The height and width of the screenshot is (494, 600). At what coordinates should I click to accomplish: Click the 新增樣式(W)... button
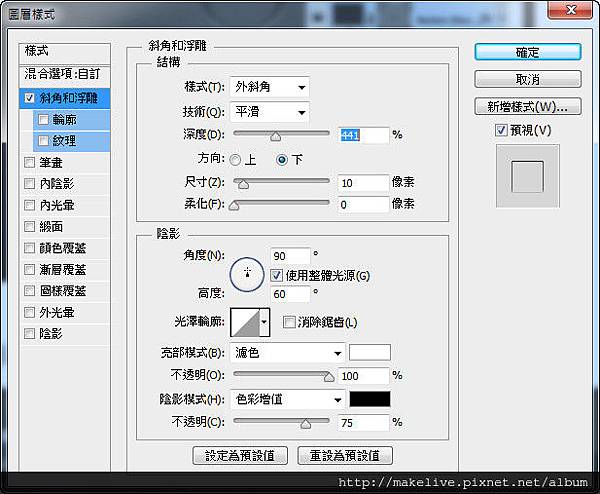point(528,107)
